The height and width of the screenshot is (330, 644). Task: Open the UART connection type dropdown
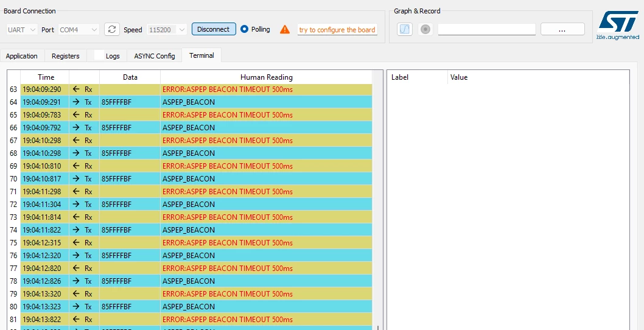(x=22, y=30)
